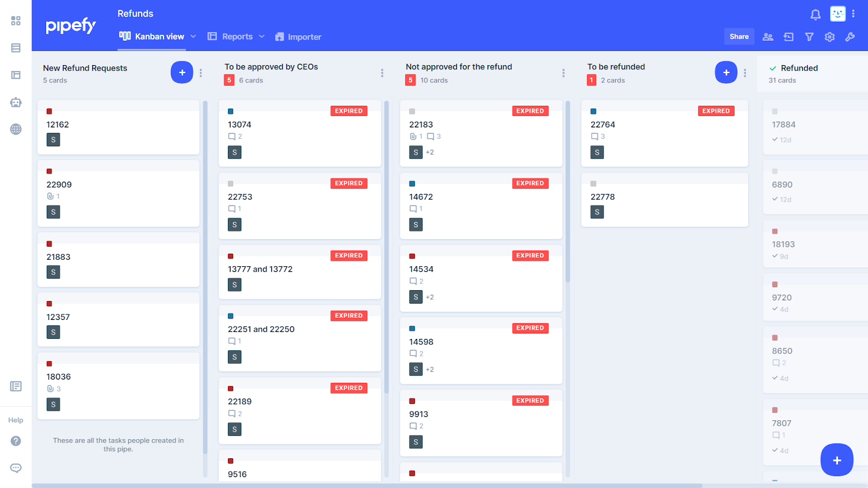Click Help label in sidebar
The height and width of the screenshot is (488, 868).
tap(16, 420)
